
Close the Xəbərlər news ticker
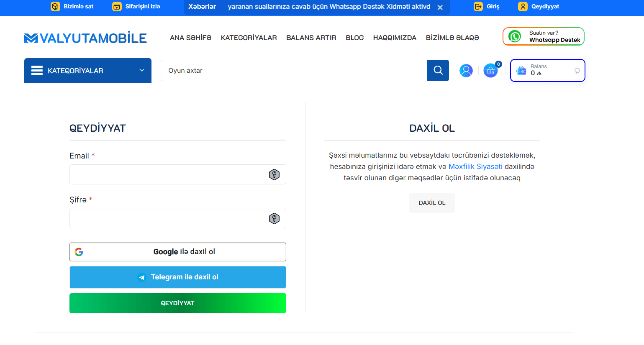[440, 7]
